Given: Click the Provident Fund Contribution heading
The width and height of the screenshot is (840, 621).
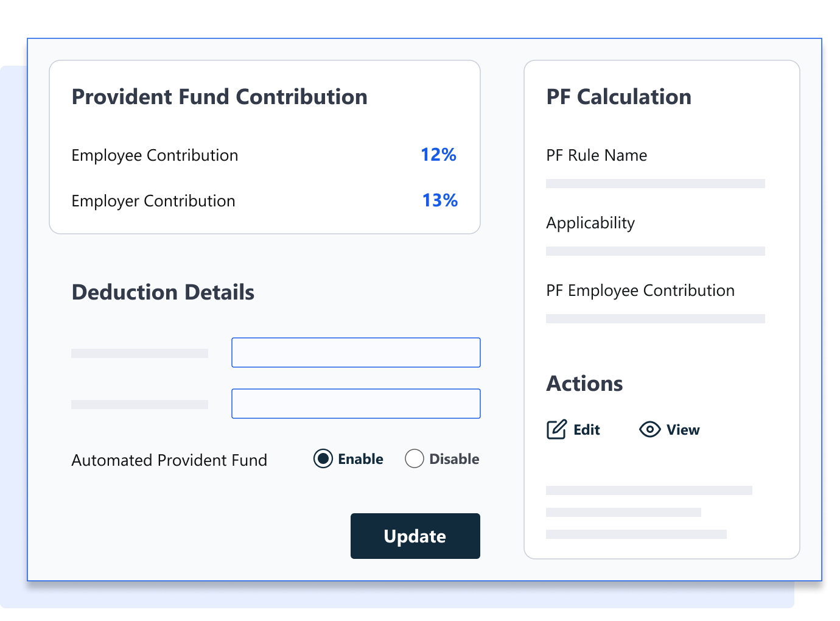Looking at the screenshot, I should tap(219, 97).
